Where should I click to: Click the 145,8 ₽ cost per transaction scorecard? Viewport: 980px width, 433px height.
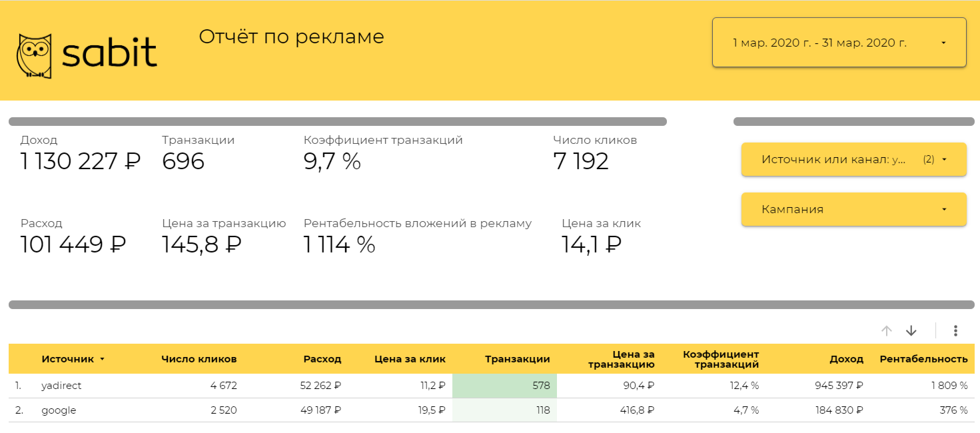tap(202, 244)
